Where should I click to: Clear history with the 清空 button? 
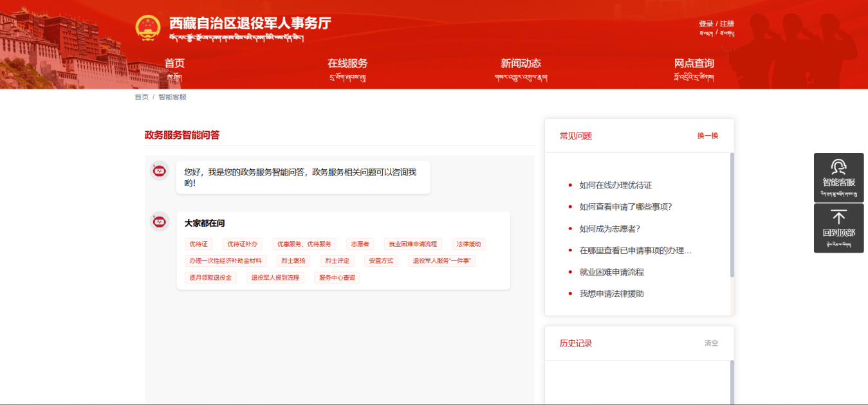(711, 343)
